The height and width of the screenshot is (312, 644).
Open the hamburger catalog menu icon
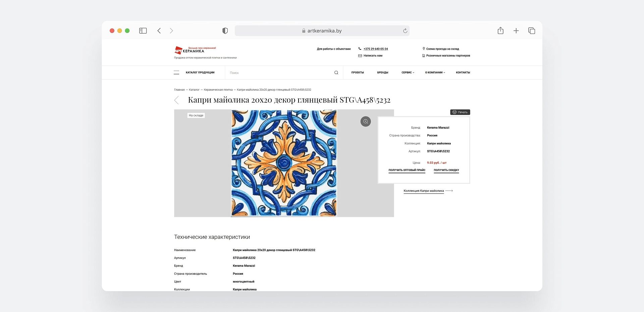tap(176, 73)
